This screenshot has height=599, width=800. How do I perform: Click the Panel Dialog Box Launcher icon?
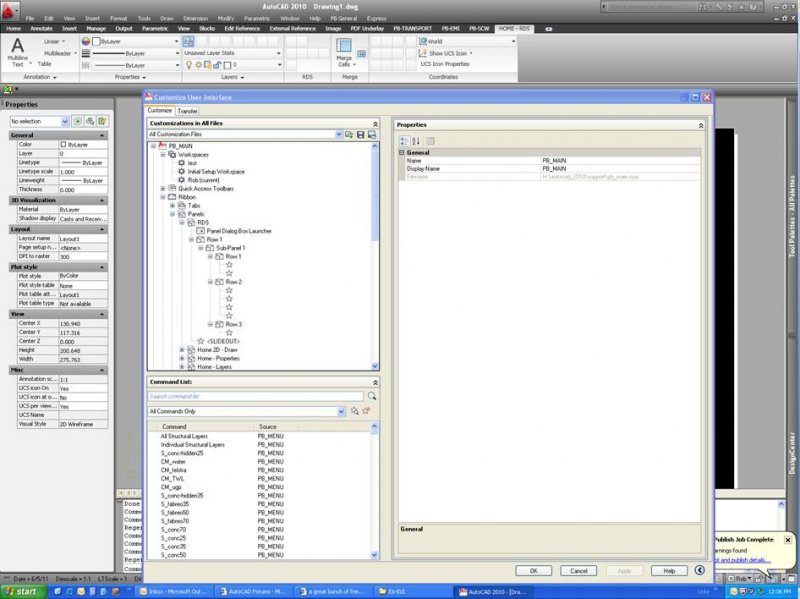click(x=201, y=231)
